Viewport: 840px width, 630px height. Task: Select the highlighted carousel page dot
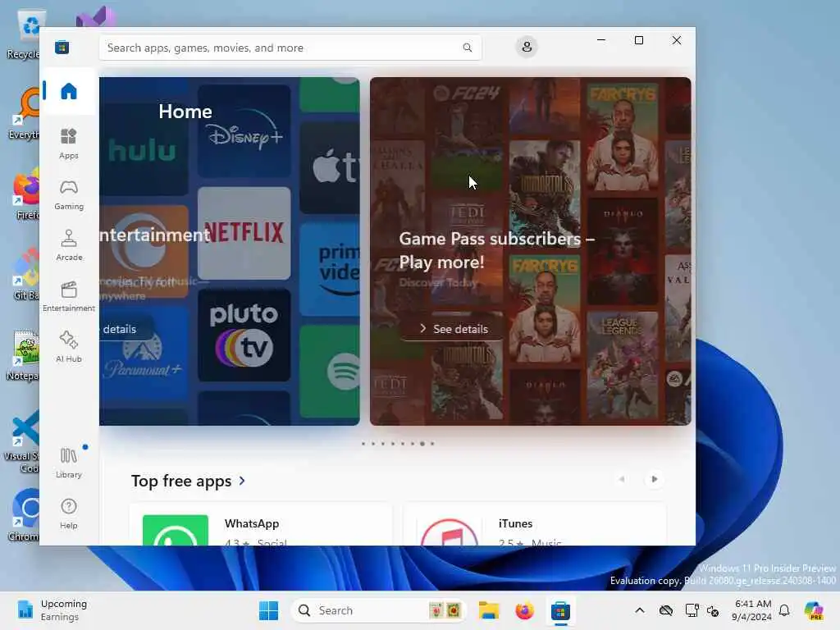(x=422, y=444)
